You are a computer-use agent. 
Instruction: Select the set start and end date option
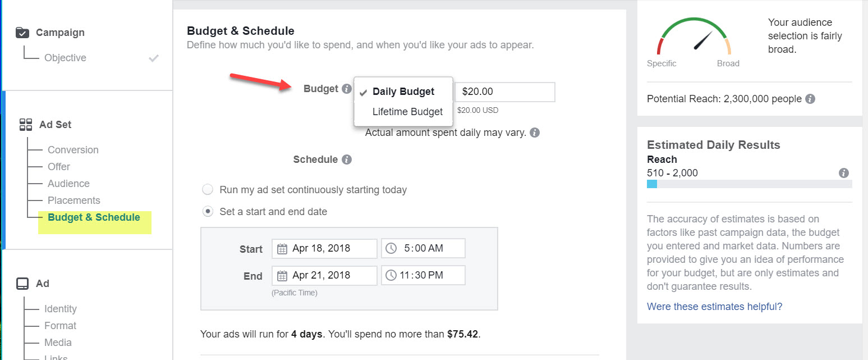point(208,212)
